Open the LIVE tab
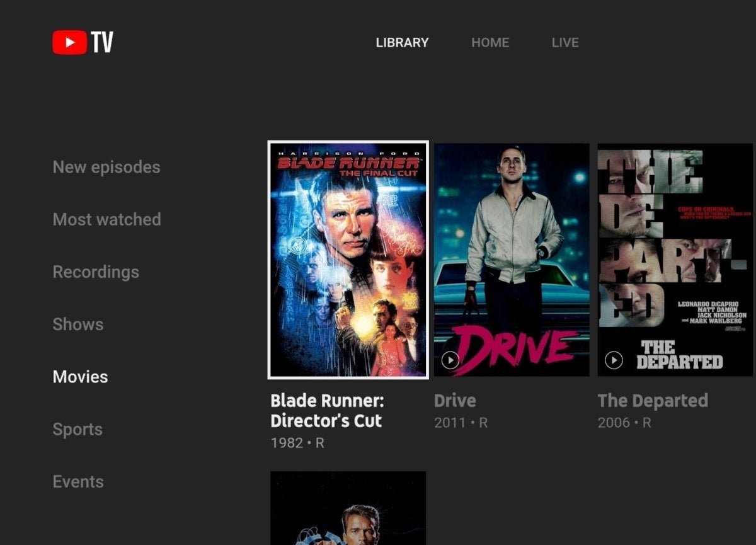756x545 pixels. click(565, 42)
